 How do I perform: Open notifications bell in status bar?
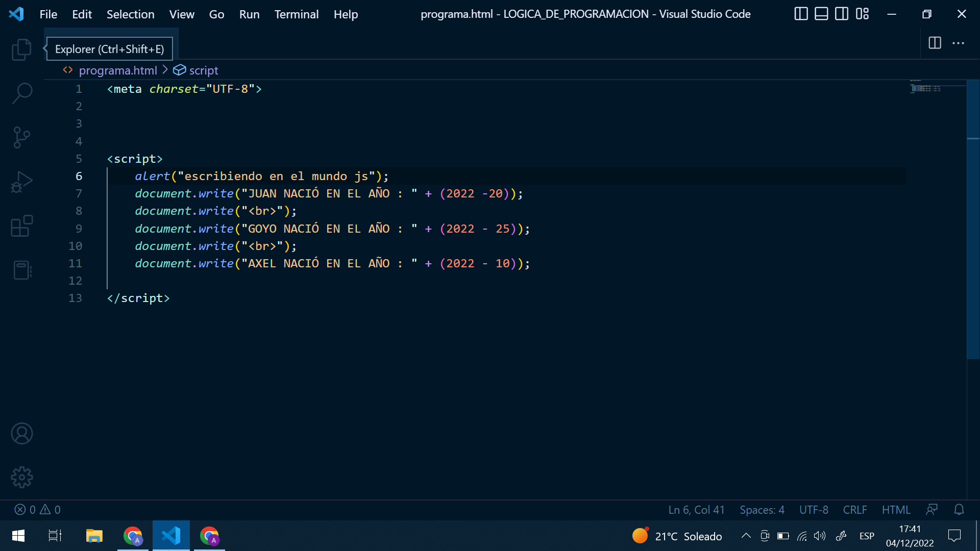959,510
